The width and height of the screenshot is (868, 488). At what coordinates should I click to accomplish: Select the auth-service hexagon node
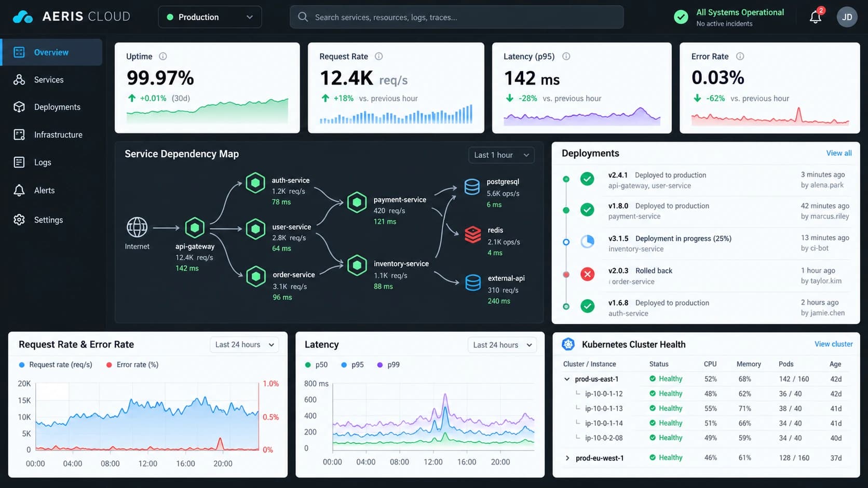click(255, 183)
